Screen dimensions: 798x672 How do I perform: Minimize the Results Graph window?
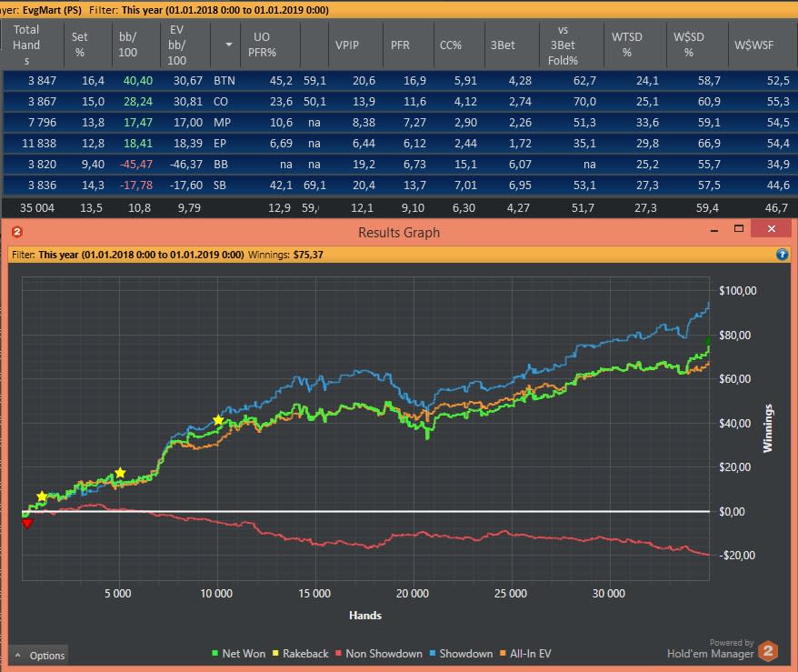click(x=714, y=230)
